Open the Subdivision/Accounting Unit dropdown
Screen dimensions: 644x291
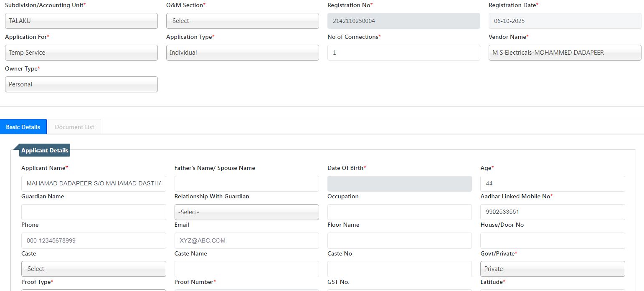tap(81, 21)
